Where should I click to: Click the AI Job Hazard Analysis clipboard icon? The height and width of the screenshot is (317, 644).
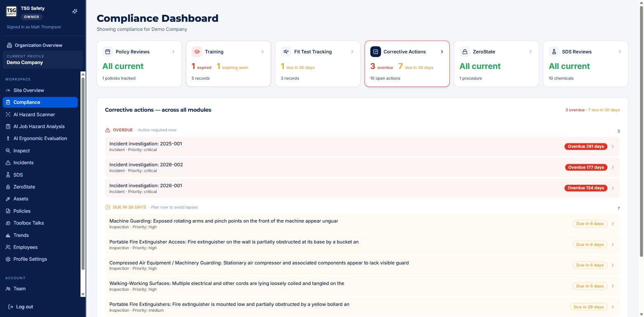(8, 126)
